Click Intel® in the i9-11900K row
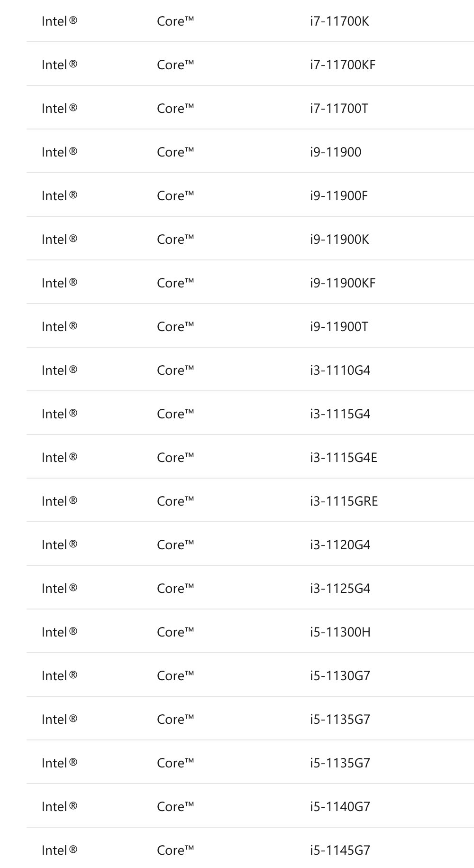 click(x=59, y=240)
